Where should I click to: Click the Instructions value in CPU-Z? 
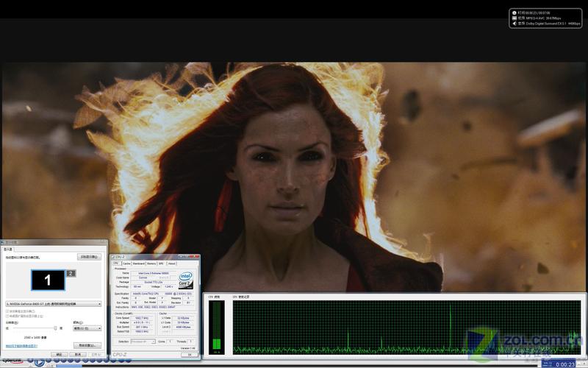point(153,307)
